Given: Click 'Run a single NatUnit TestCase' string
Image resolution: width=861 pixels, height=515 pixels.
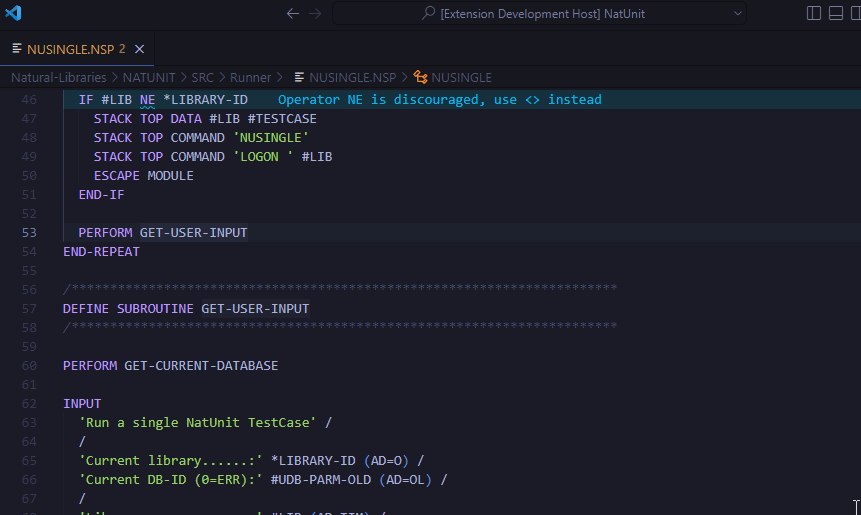Looking at the screenshot, I should pos(197,423).
